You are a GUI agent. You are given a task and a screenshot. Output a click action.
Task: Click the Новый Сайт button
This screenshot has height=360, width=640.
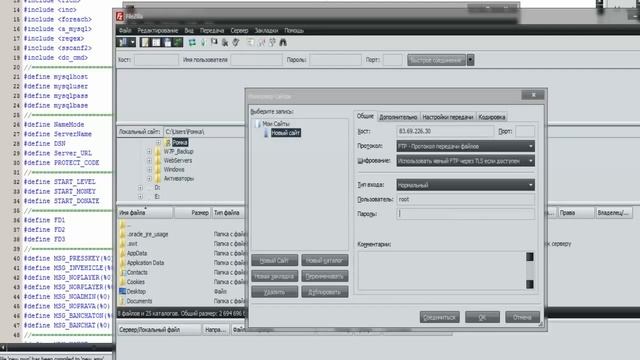(274, 260)
